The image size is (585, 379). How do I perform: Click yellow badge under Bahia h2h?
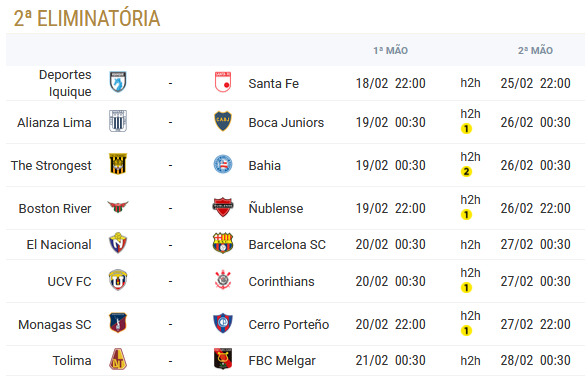point(466,172)
